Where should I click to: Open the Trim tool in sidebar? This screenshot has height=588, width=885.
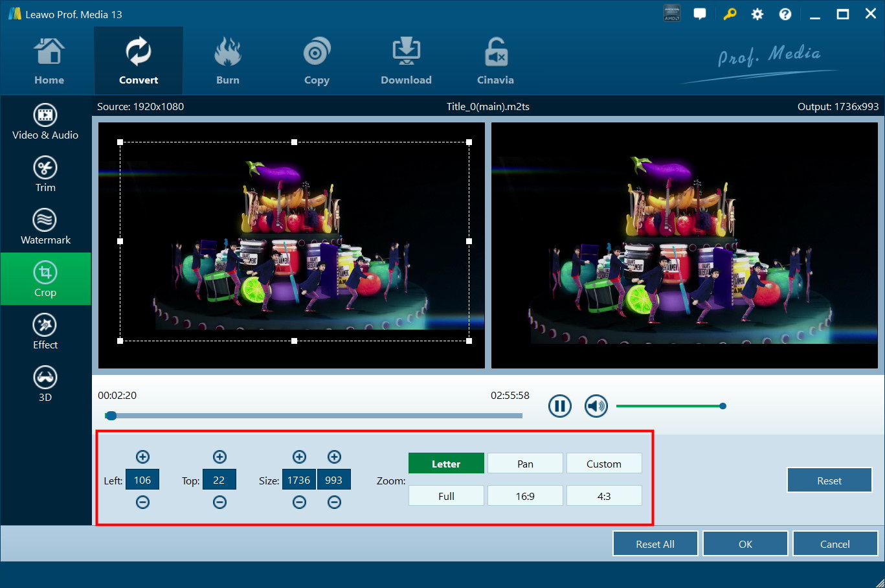coord(45,174)
